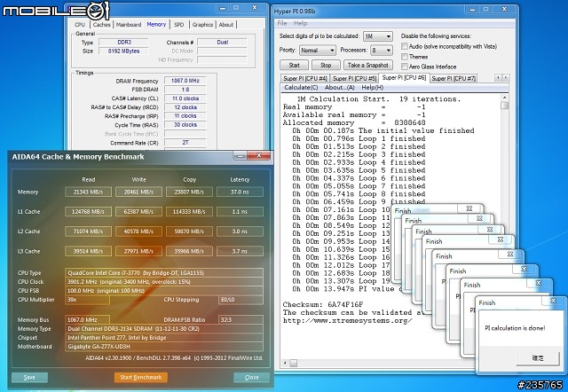Click the horizontal scrollbar left arrow in Super PI
This screenshot has height=392, width=568.
pos(285,363)
